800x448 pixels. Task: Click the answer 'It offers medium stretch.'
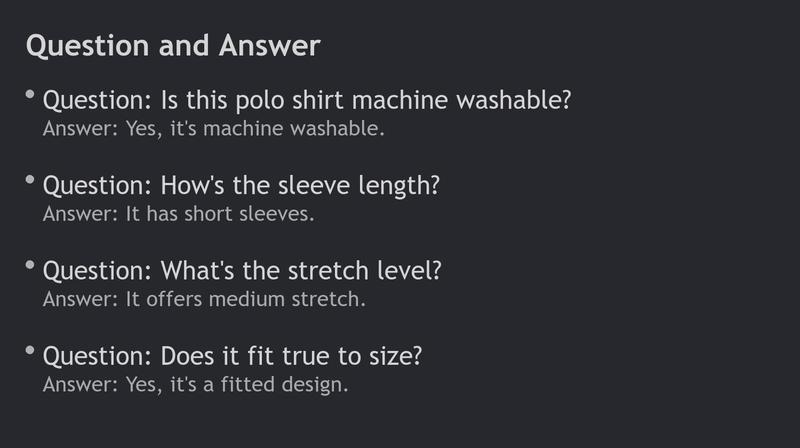click(x=204, y=299)
